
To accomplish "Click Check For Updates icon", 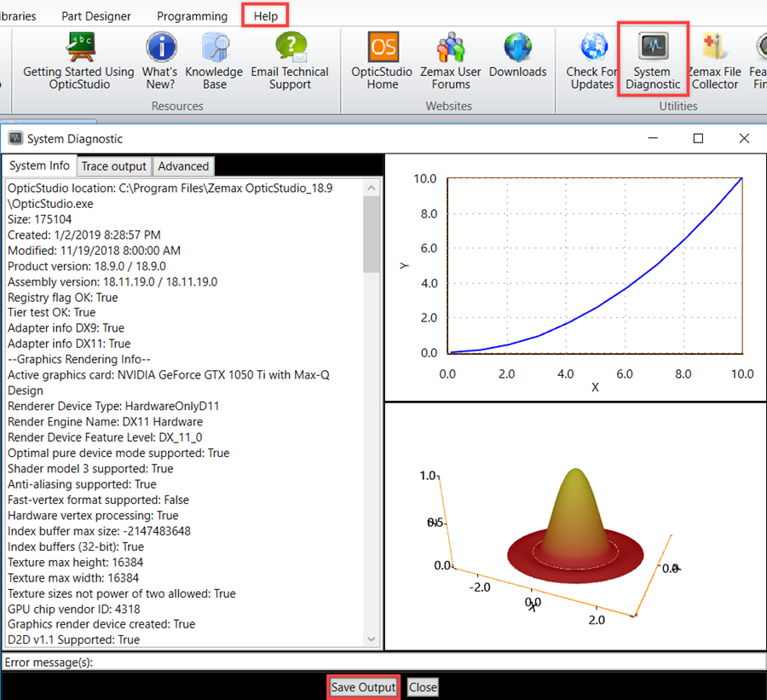I will pos(593,47).
